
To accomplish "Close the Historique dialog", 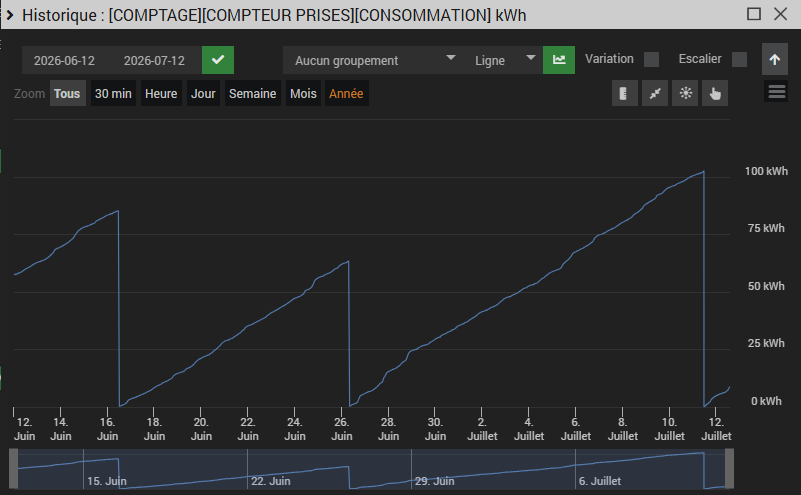I will (780, 14).
